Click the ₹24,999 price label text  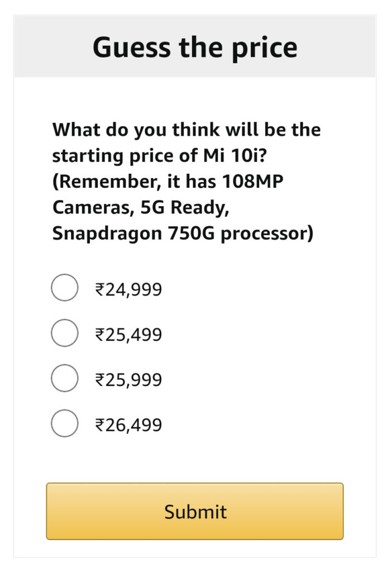coord(128,289)
